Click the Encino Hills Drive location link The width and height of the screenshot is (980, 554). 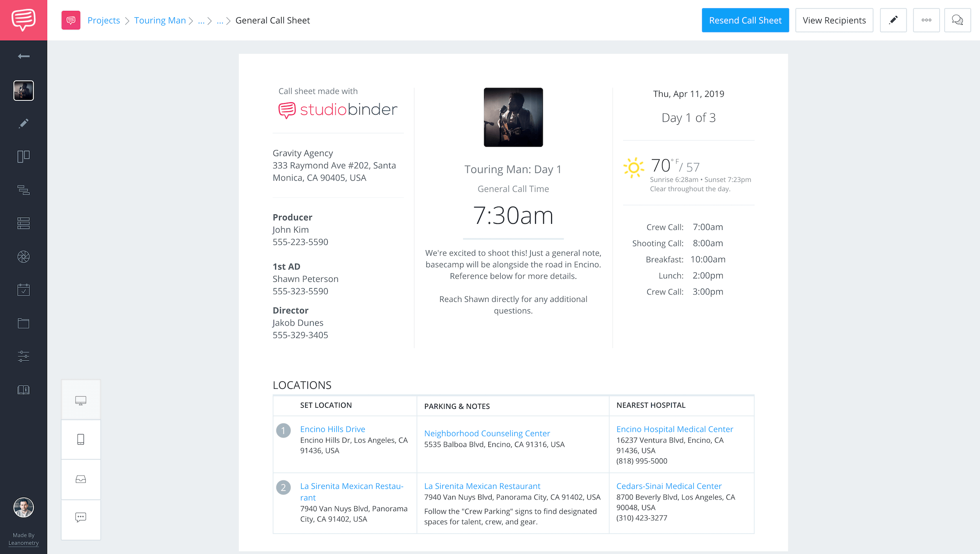(x=332, y=429)
